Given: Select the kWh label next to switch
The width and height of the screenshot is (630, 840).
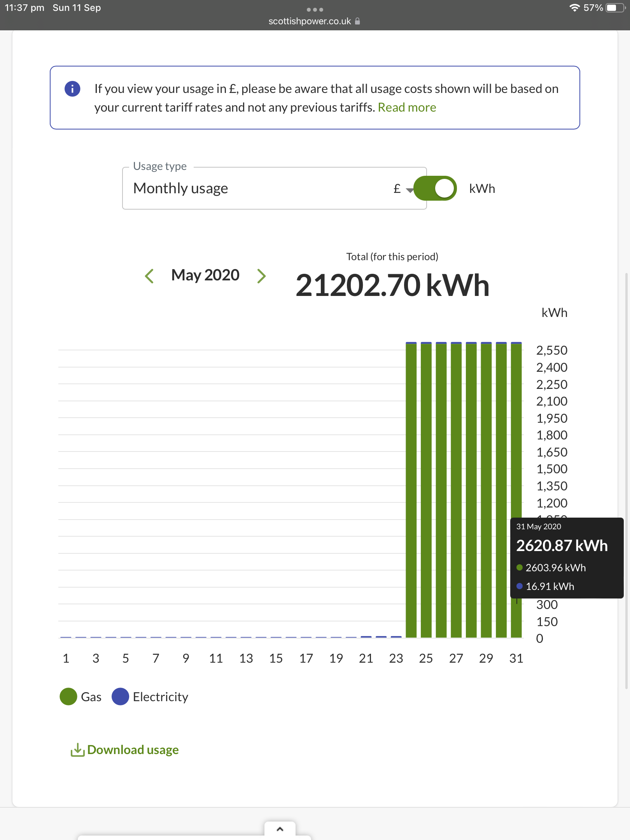Looking at the screenshot, I should click(482, 189).
